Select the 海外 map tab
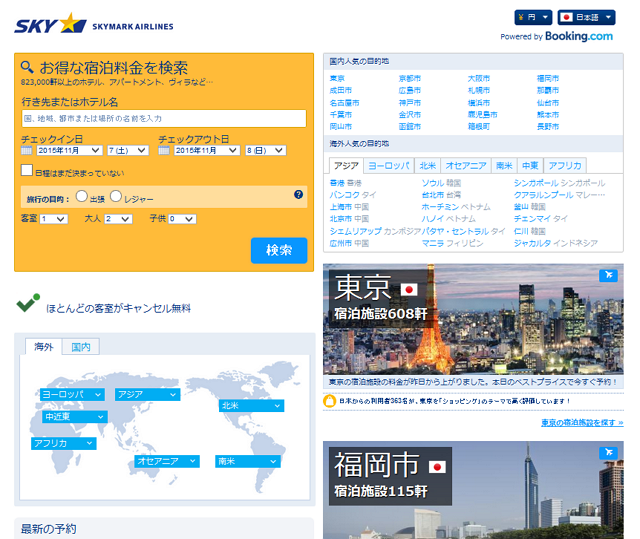Viewport: 640px width, 539px height. 44,347
